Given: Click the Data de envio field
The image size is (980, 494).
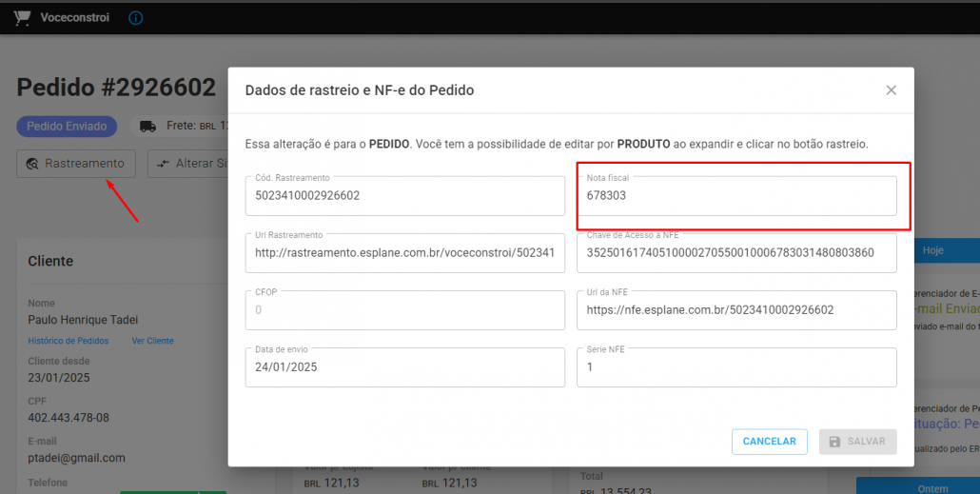Looking at the screenshot, I should [x=404, y=367].
